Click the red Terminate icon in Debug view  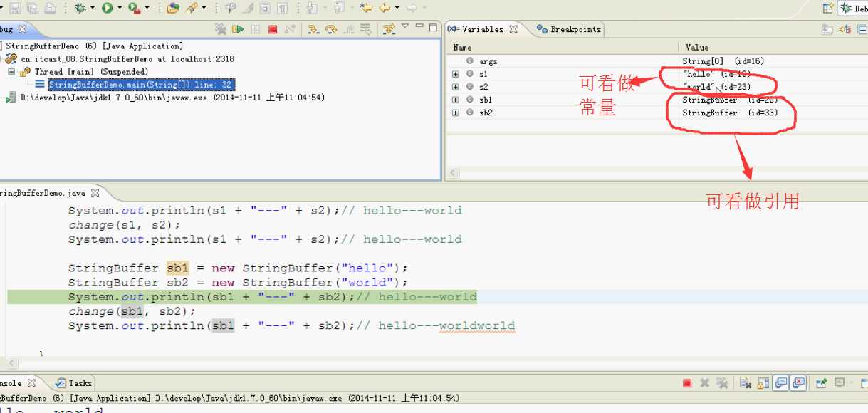[x=273, y=29]
